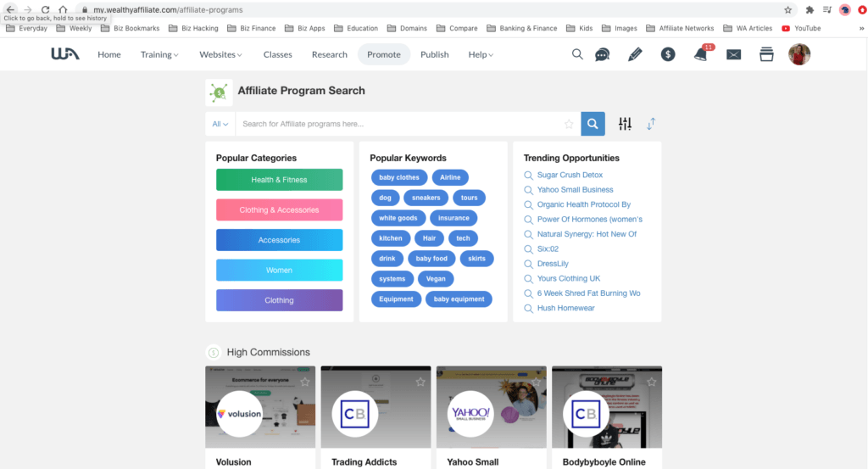Toggle favorite star on Trading Addicts card
Screen dimensions: 868x469
click(x=420, y=382)
